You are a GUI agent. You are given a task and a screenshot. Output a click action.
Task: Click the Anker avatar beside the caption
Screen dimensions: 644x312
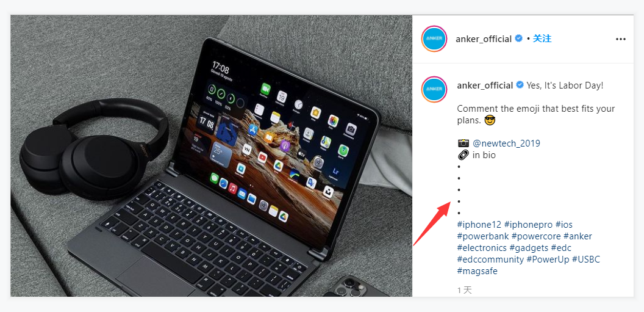point(434,89)
